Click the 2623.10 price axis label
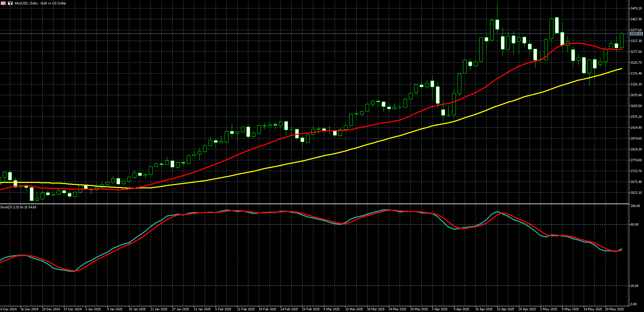The width and height of the screenshot is (644, 312). [636, 193]
